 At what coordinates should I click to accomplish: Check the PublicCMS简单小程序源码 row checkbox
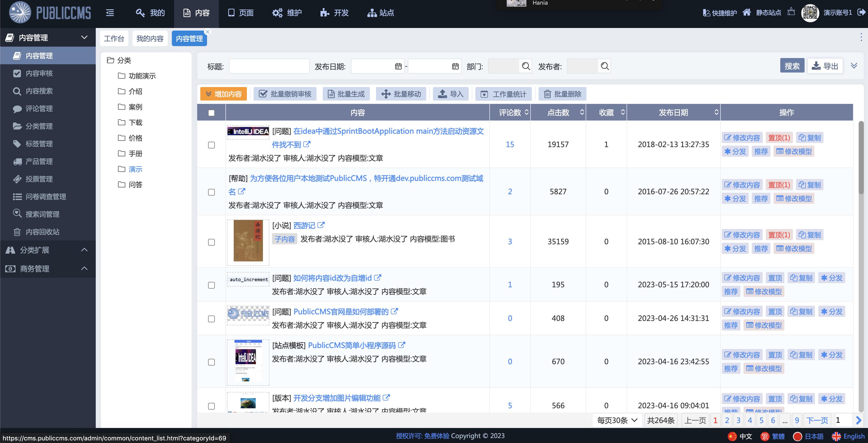tap(211, 362)
